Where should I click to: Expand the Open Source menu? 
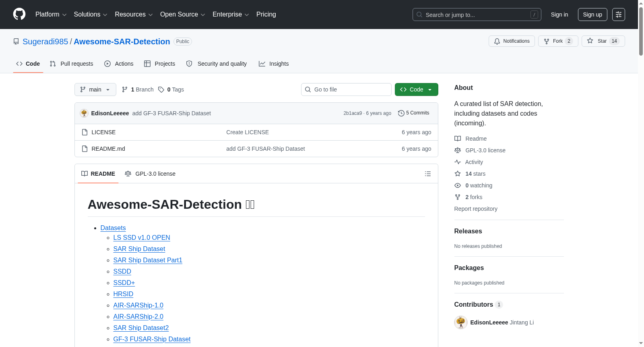pos(183,15)
